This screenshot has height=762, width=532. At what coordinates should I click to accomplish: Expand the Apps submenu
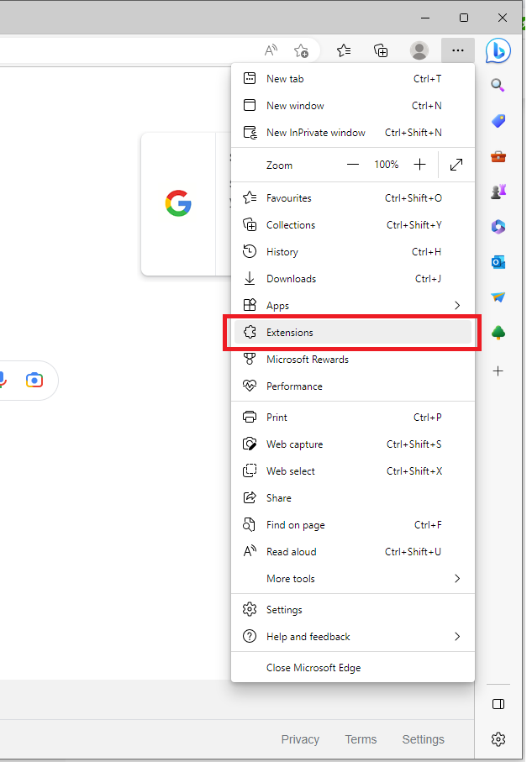[457, 305]
